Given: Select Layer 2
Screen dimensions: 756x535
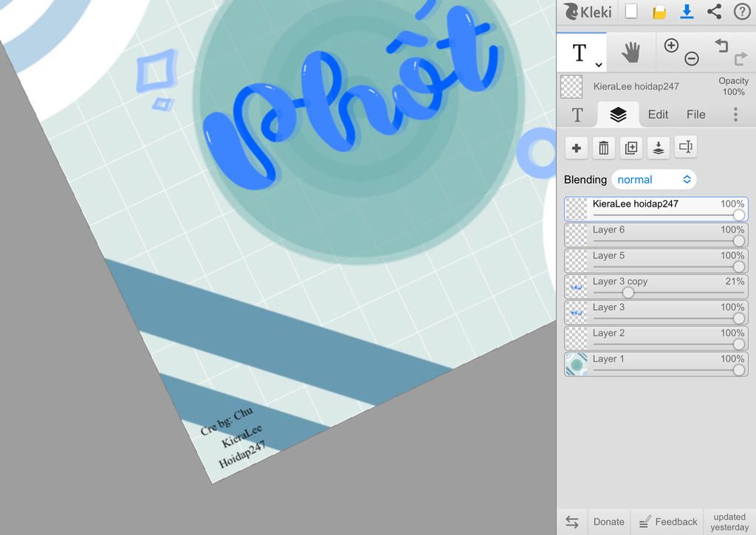Looking at the screenshot, I should pos(656,338).
